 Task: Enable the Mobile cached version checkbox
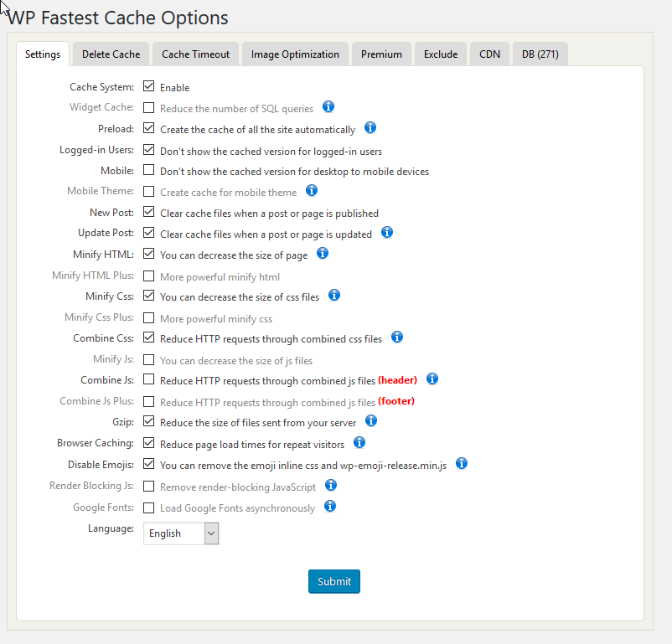[149, 170]
